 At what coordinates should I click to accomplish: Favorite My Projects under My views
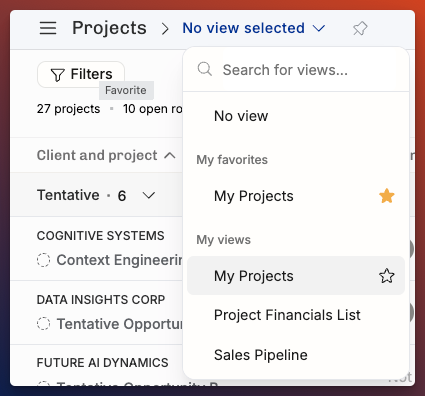(x=387, y=276)
